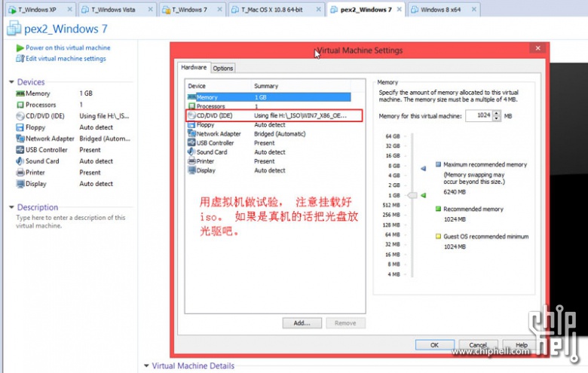The height and width of the screenshot is (373, 588).
Task: Click Sound Card icon in settings device list
Action: [x=191, y=151]
